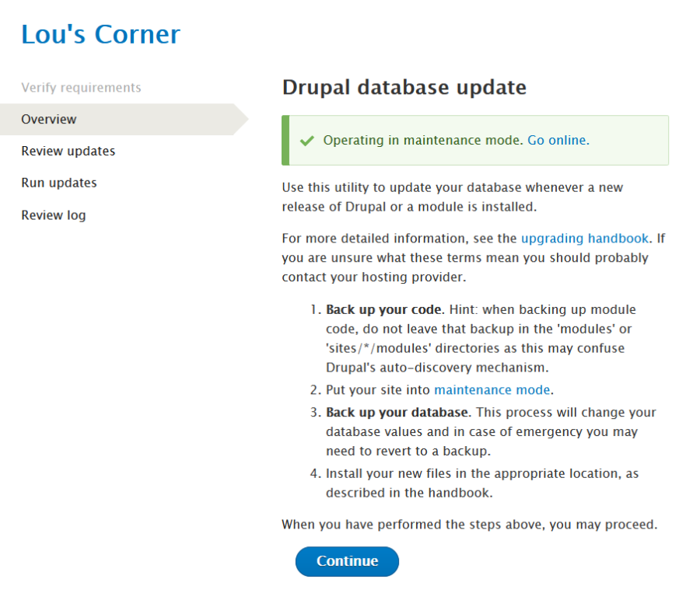Click the 'Put your site into' list text
Image resolution: width=700 pixels, height=593 pixels.
[379, 390]
